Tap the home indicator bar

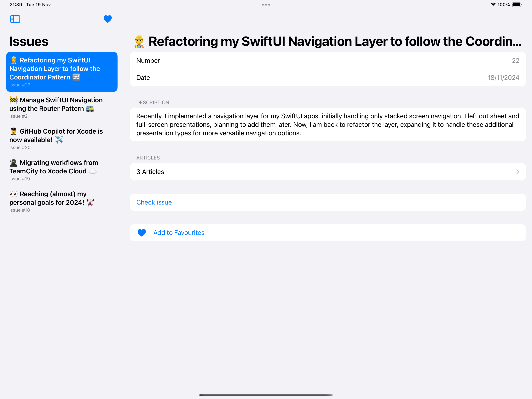pos(266,395)
